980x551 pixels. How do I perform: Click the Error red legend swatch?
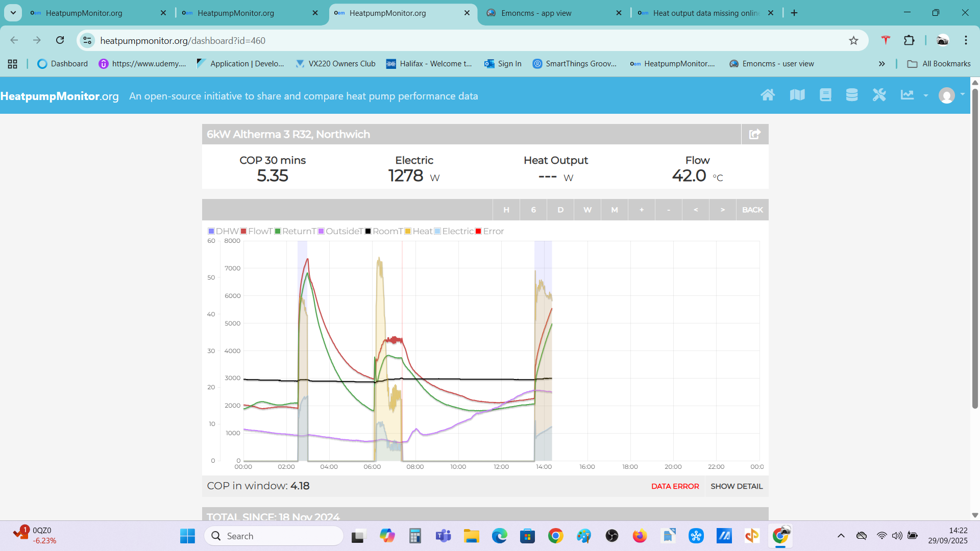tap(478, 231)
